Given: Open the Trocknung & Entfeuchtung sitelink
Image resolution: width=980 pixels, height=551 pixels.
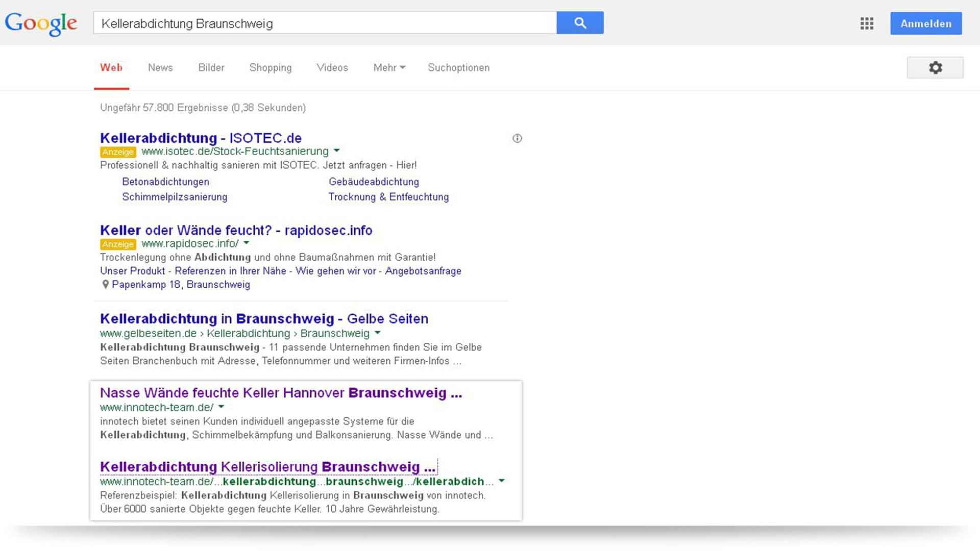Looking at the screenshot, I should (388, 197).
